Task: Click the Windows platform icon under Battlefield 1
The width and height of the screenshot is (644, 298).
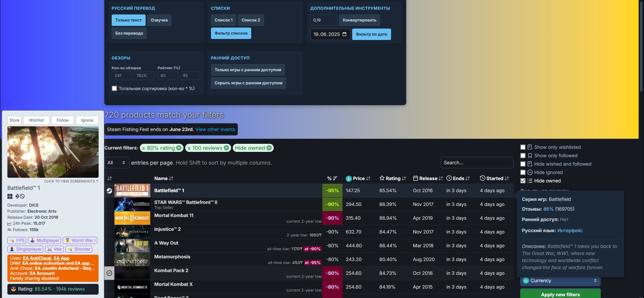Action: [x=10, y=196]
